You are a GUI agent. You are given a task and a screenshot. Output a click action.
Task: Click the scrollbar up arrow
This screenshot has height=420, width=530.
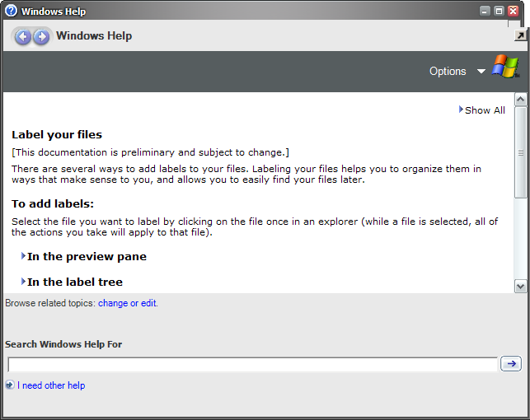[x=520, y=100]
